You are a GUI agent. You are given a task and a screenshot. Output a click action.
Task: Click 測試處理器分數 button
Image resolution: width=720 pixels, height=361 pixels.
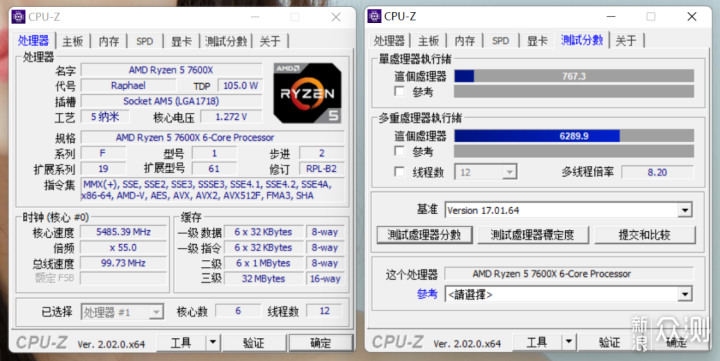point(424,235)
